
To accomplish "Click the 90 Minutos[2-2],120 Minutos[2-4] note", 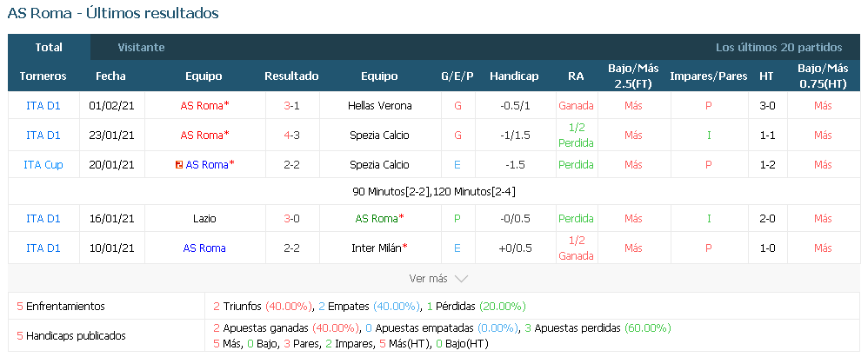I will click(x=434, y=192).
